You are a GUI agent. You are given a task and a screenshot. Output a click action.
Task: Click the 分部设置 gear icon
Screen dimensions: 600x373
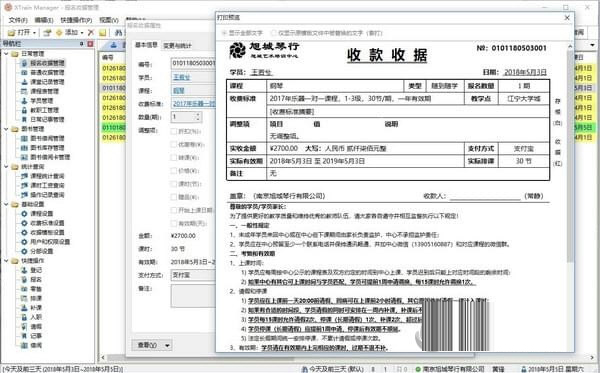(24, 251)
